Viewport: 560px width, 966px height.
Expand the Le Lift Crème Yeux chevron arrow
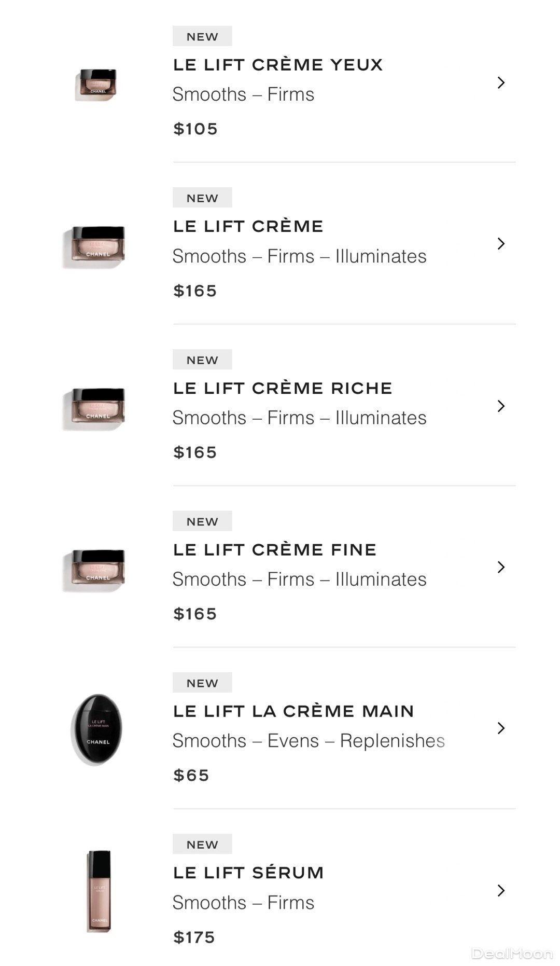500,82
